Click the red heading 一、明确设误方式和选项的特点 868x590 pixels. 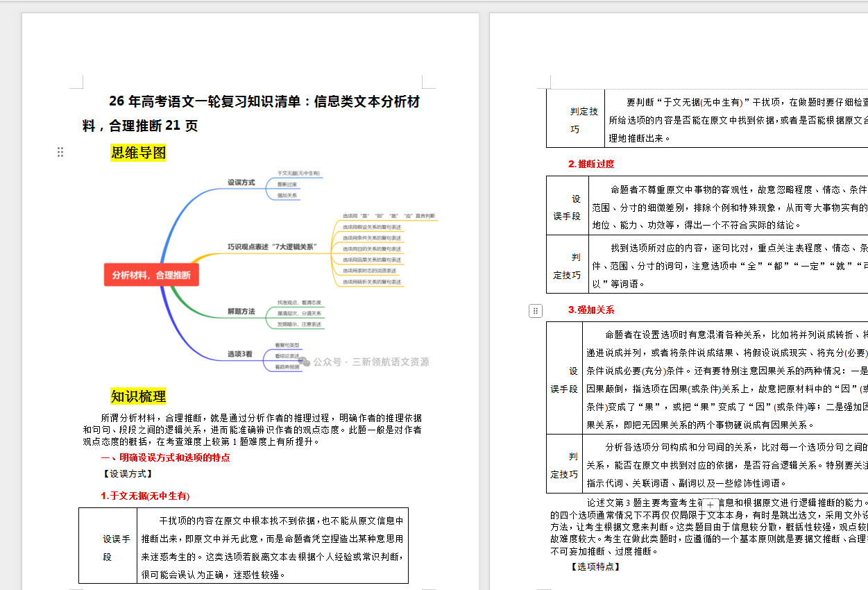click(x=166, y=458)
